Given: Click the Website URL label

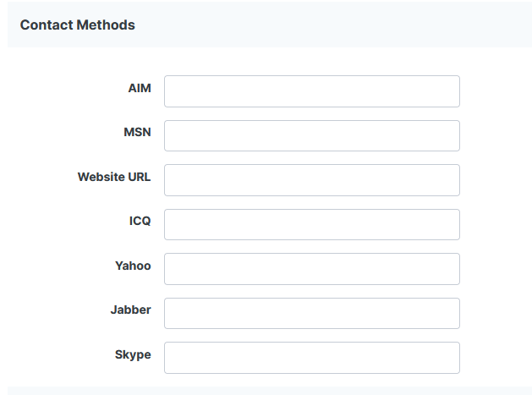Looking at the screenshot, I should (114, 177).
